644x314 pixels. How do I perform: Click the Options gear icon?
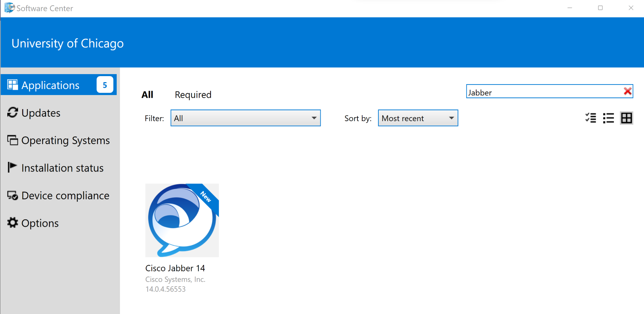click(13, 223)
